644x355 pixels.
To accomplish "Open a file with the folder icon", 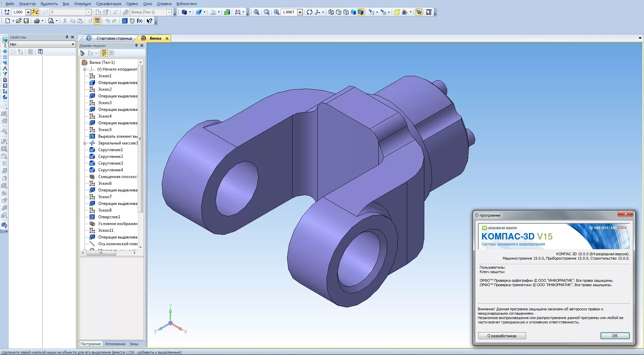I will (x=19, y=21).
